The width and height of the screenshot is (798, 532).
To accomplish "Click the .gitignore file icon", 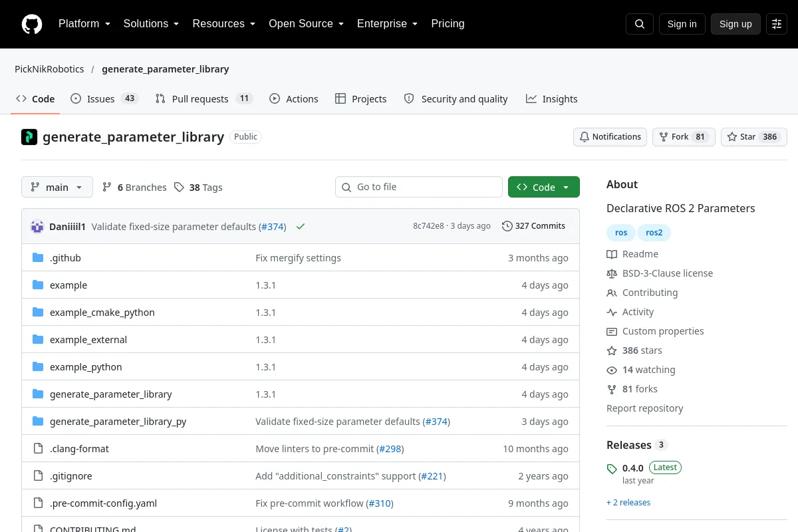I will click(38, 476).
